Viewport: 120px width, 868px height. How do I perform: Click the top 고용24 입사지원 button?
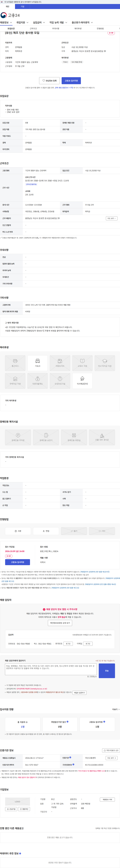tap(71, 81)
